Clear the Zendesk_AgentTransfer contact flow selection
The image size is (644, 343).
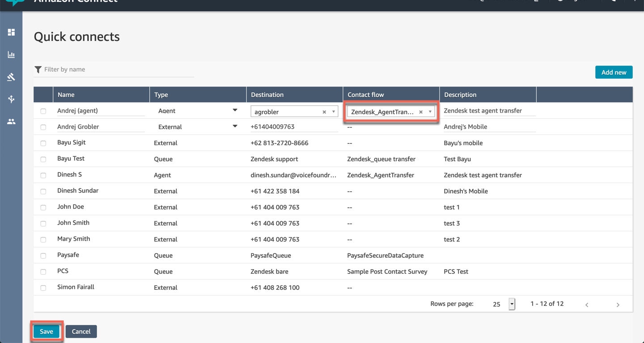421,112
